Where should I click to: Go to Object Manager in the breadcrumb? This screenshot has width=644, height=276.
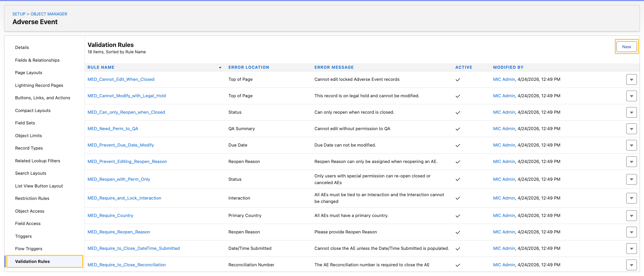(x=49, y=14)
